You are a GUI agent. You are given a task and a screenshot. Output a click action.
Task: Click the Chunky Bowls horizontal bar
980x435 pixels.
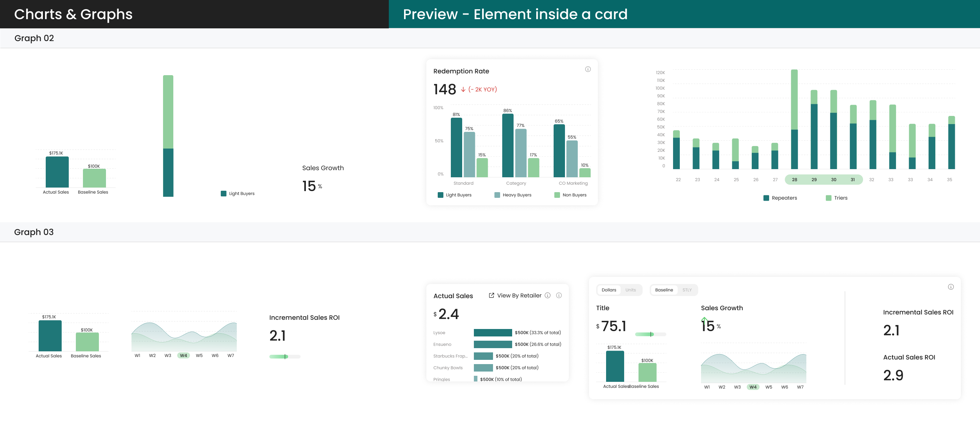(x=483, y=368)
